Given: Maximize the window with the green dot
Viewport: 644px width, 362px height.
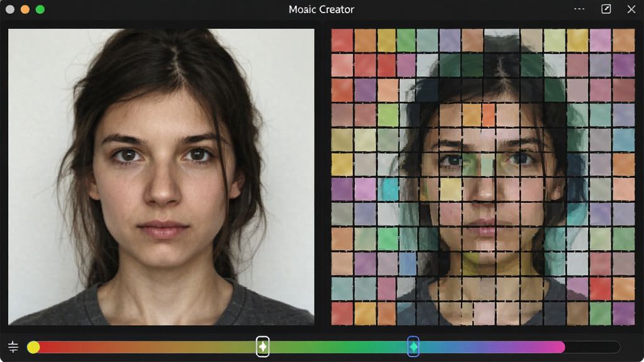Looking at the screenshot, I should pos(40,9).
